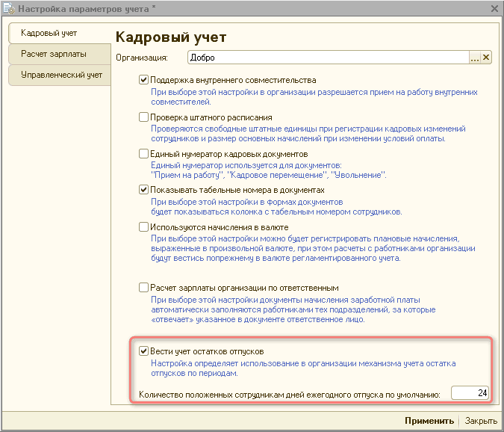
Task: Switch to the Расчет зарплаты tab
Action: [x=54, y=55]
